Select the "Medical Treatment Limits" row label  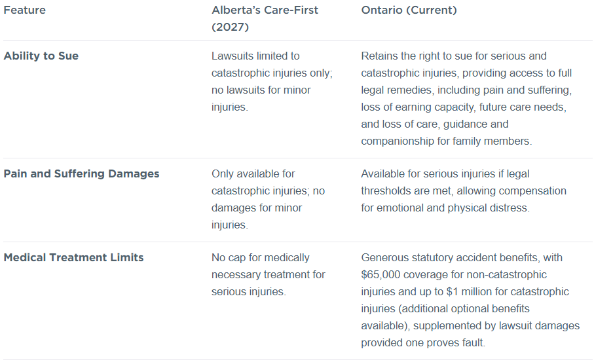click(73, 258)
